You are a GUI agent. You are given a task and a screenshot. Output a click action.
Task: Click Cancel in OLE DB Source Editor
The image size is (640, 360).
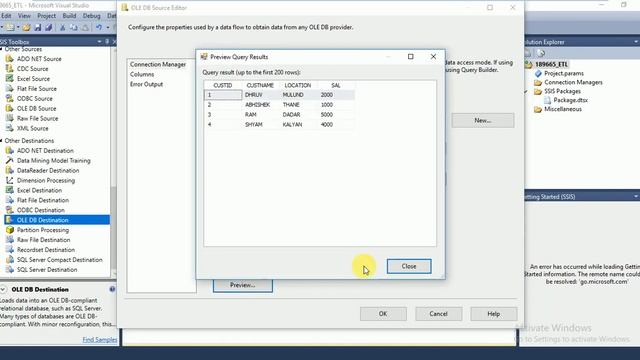[438, 314]
